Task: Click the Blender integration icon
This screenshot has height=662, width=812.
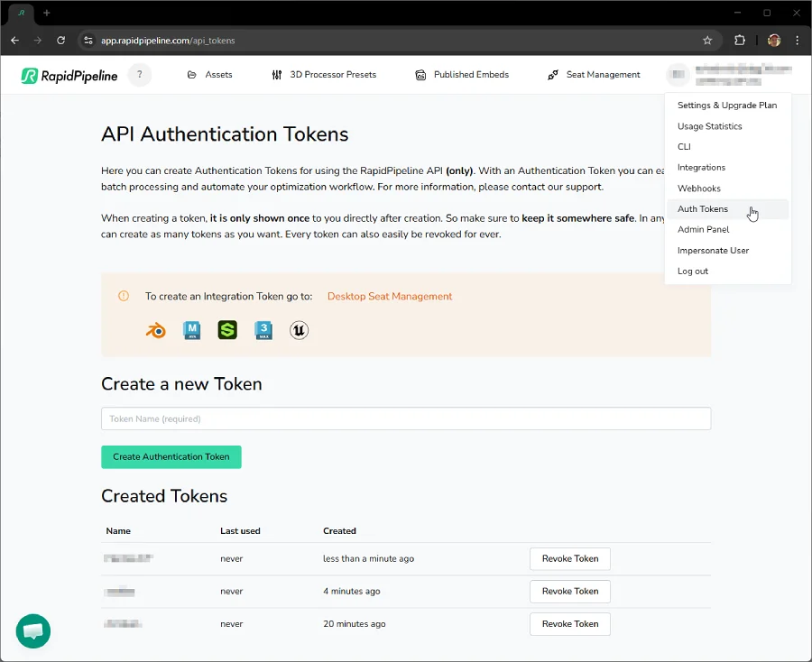Action: [x=155, y=330]
